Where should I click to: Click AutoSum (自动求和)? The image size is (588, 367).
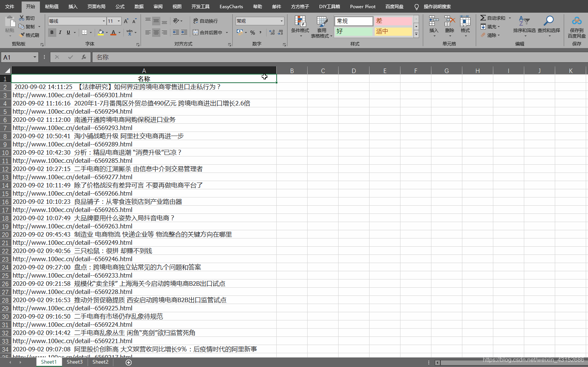493,18
